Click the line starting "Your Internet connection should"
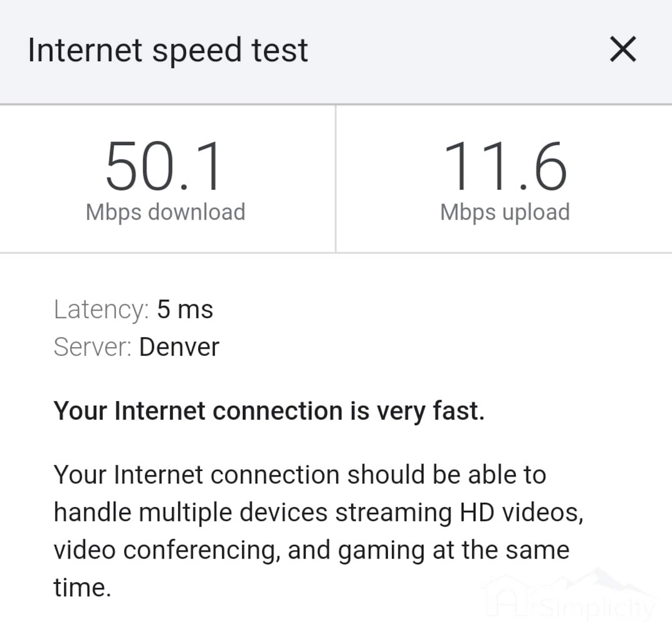Screen dimensions: 672x636 (300, 475)
